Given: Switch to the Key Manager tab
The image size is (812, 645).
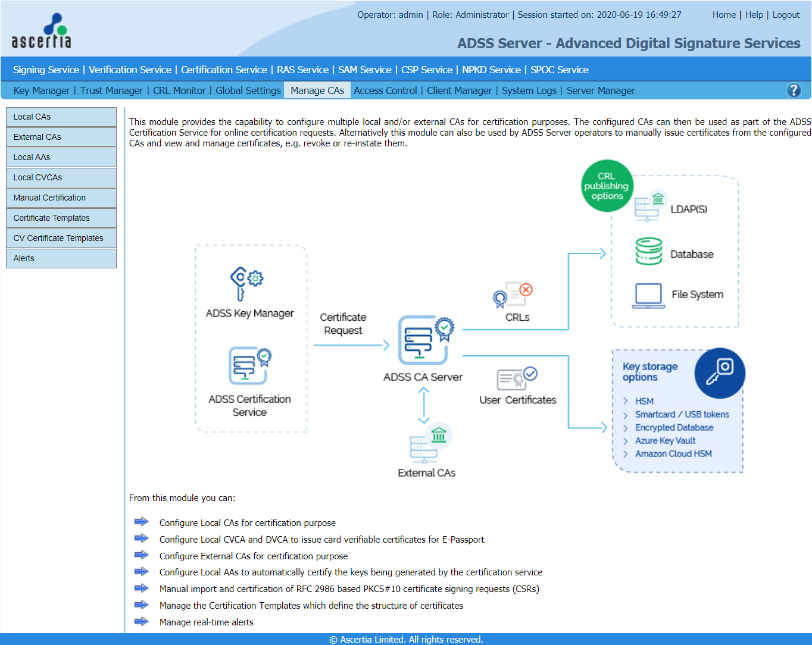Looking at the screenshot, I should click(x=42, y=90).
